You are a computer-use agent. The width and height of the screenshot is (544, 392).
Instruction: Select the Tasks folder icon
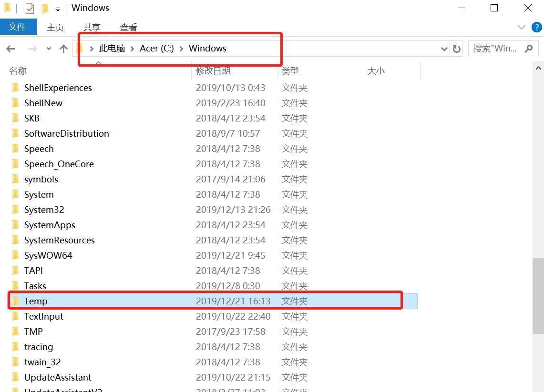(x=15, y=286)
